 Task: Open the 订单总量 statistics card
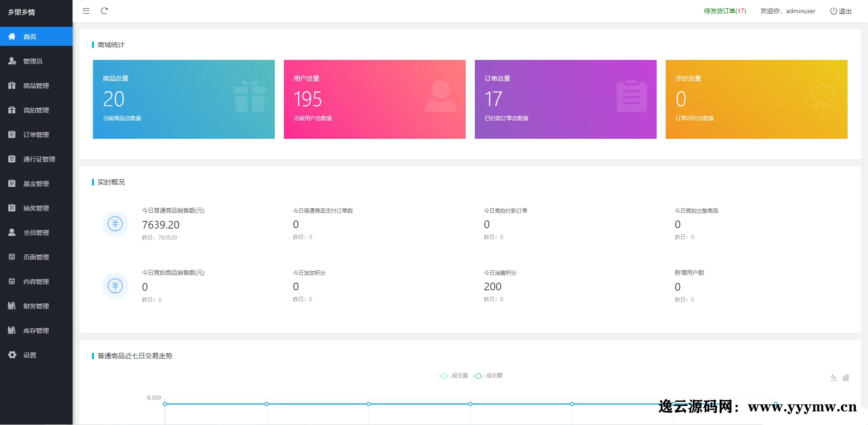click(x=566, y=99)
